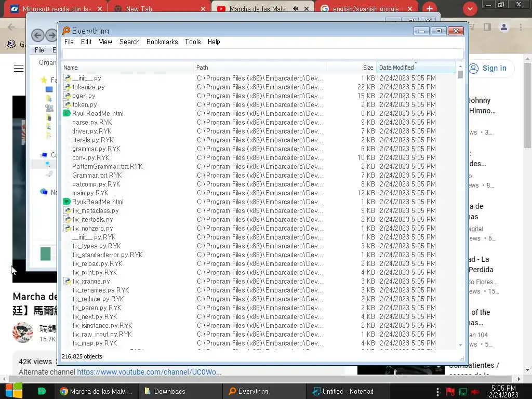
Task: Open the YouTube hamburger guide menu
Action: pyautogui.click(x=19, y=68)
